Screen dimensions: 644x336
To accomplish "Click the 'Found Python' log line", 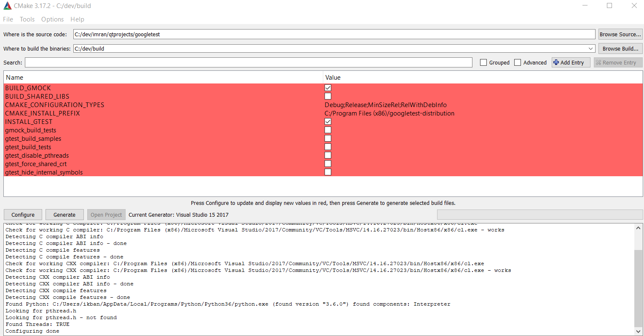I will (x=228, y=304).
